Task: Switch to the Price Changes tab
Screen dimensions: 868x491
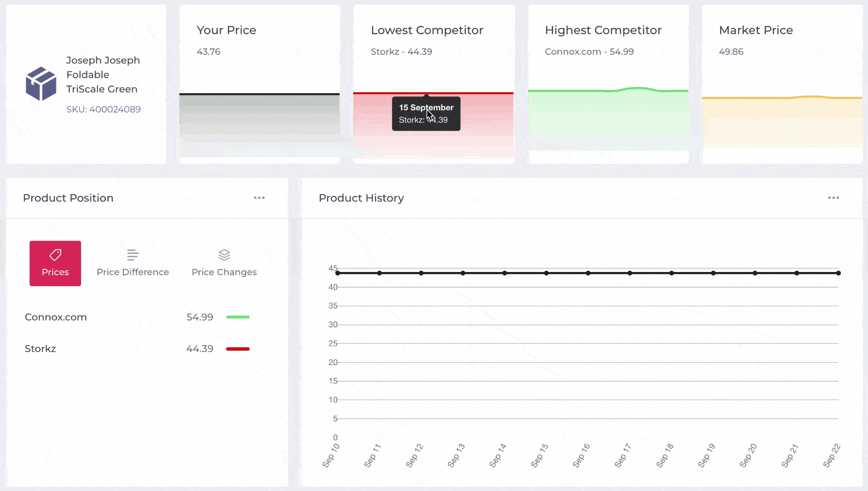Action: pyautogui.click(x=224, y=263)
